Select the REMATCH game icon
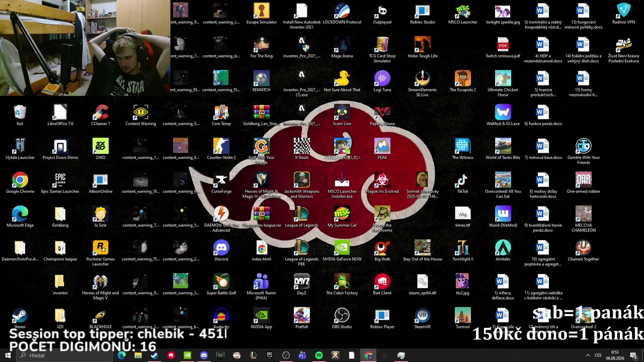 (261, 78)
